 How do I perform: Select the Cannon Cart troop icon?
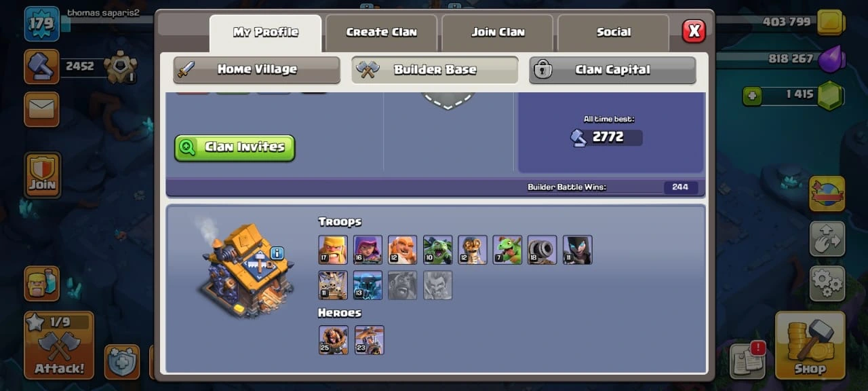point(542,250)
